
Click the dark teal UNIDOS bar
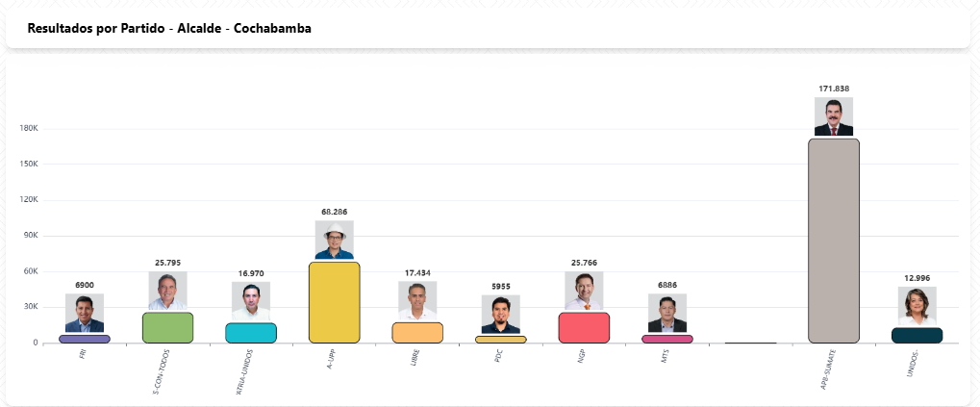917,335
